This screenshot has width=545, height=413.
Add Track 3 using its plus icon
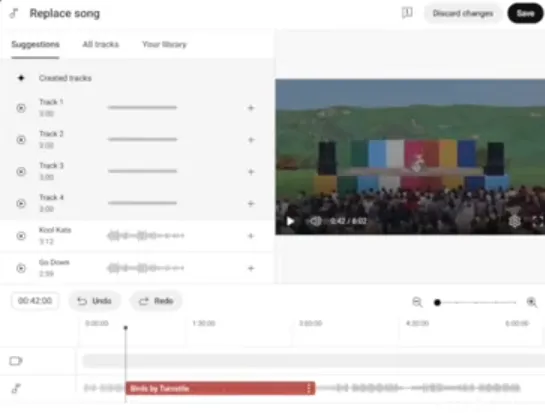(251, 172)
